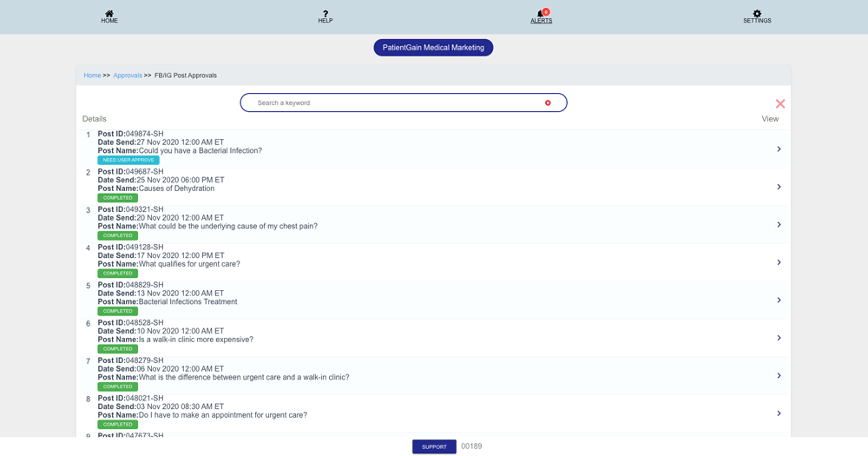The image size is (868, 456).
Task: Open post 049874-SH via its chevron arrow
Action: [x=779, y=149]
